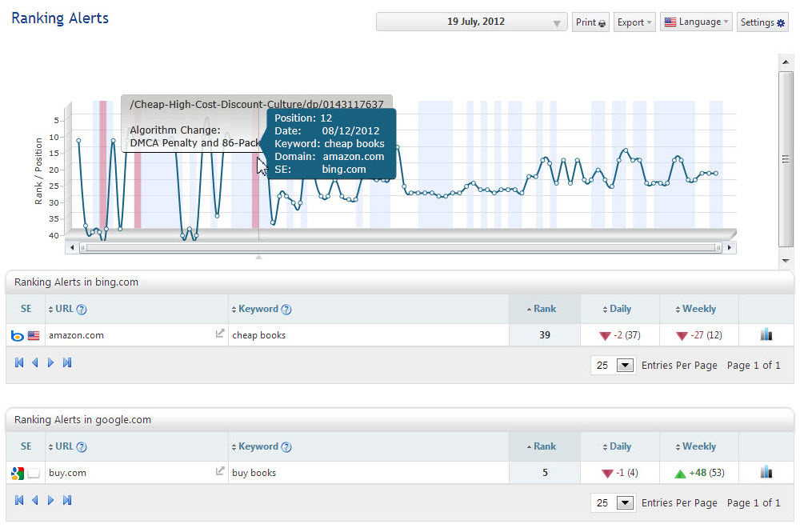Click the vertical scrollbar down arrow
Screen dimensions: 800x532
click(x=786, y=261)
